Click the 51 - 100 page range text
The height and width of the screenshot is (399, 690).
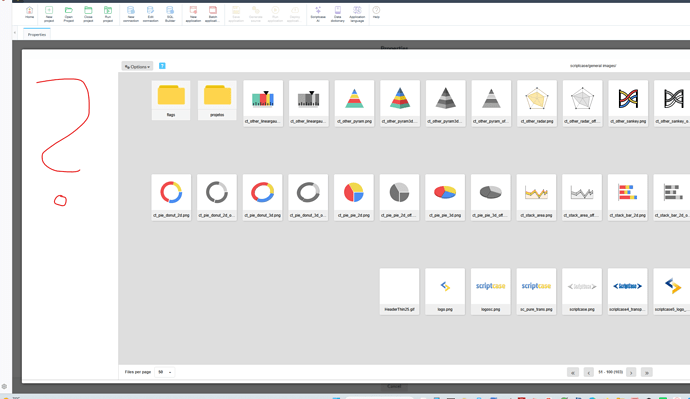(610, 372)
